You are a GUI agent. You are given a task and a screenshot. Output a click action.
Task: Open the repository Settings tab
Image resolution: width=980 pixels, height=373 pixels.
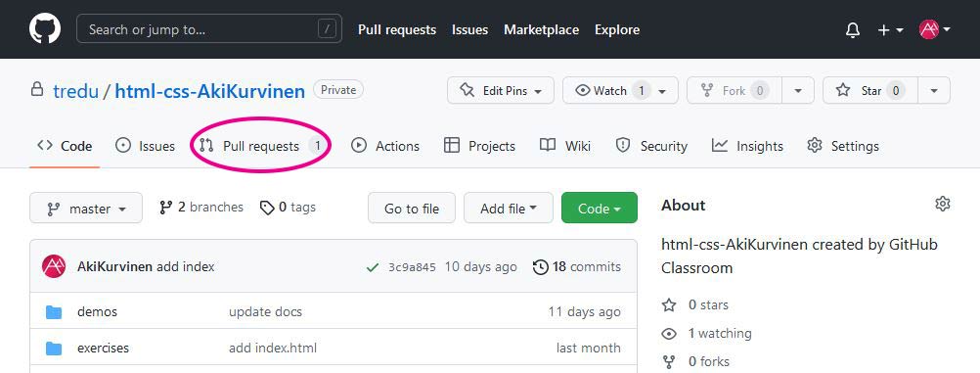pyautogui.click(x=842, y=146)
